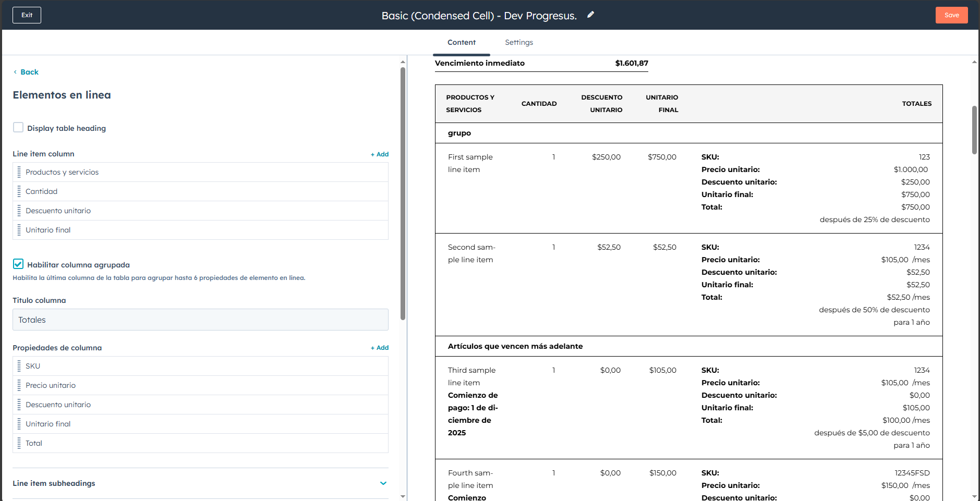
Task: Click Artículos que vencen más adelante heading
Action: 515,346
